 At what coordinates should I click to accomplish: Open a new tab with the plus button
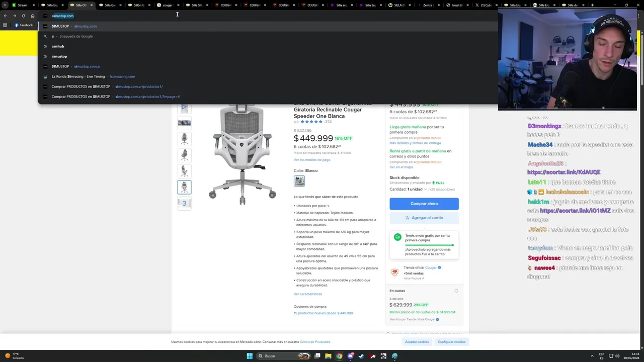(592, 5)
